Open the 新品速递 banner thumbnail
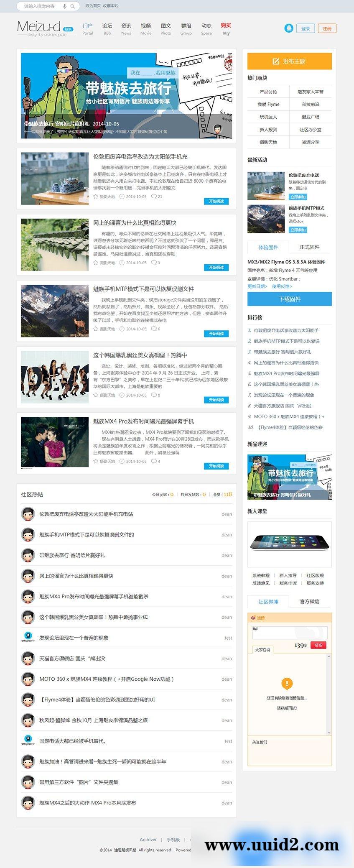The image size is (354, 868). coord(290,477)
